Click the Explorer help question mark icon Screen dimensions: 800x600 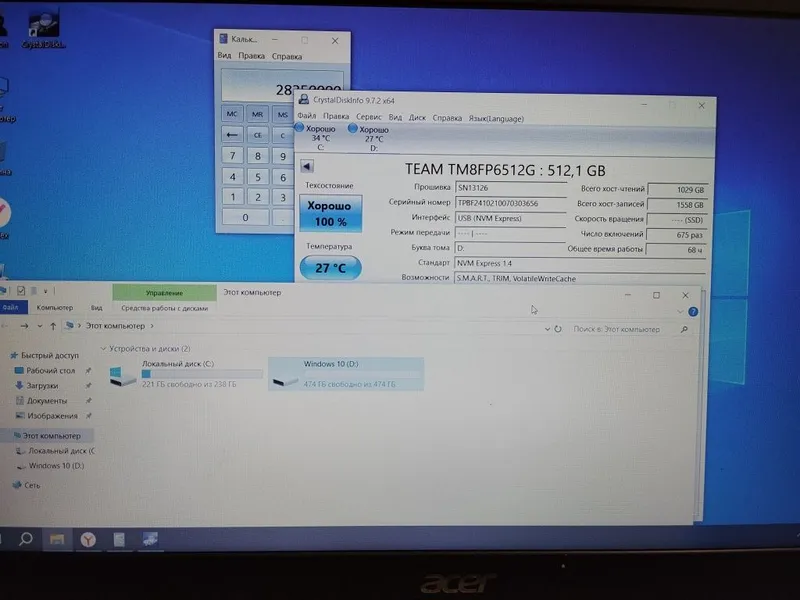[x=693, y=311]
